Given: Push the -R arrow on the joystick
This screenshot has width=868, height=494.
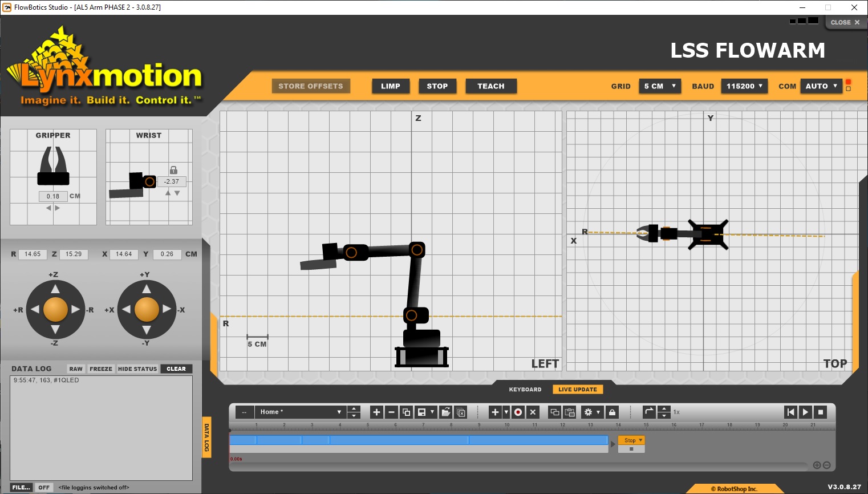Looking at the screenshot, I should click(75, 309).
